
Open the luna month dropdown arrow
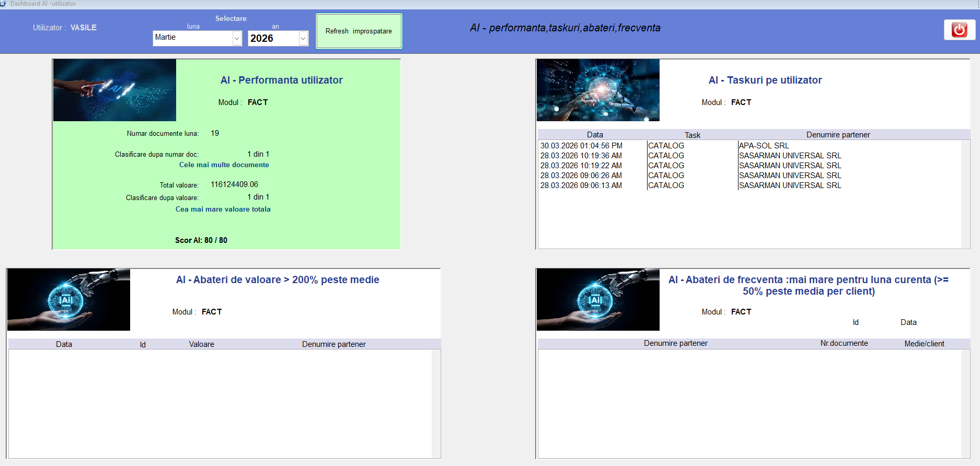point(237,38)
